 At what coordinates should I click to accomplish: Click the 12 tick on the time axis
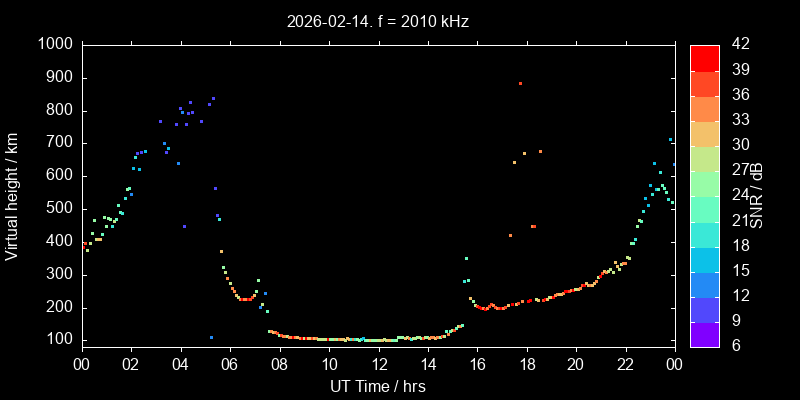coord(378,364)
